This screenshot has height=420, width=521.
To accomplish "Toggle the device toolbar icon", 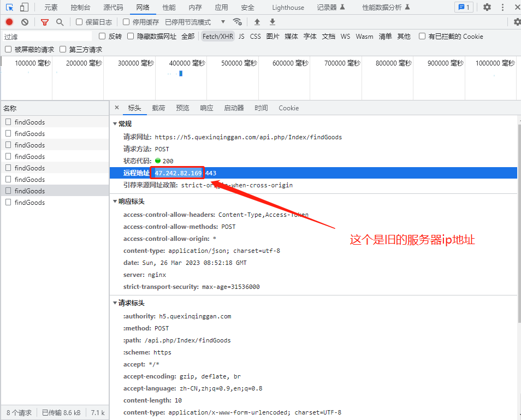I will [24, 8].
